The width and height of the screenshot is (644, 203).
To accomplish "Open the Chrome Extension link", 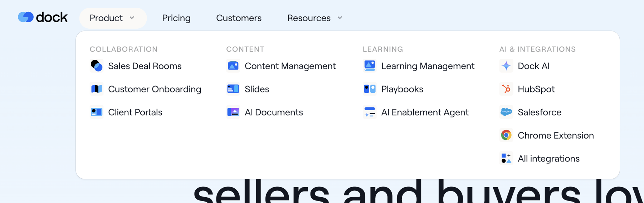I will point(556,135).
